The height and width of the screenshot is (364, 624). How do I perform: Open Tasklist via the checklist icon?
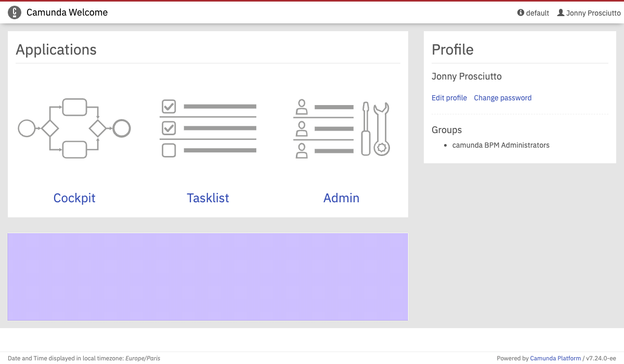point(208,128)
